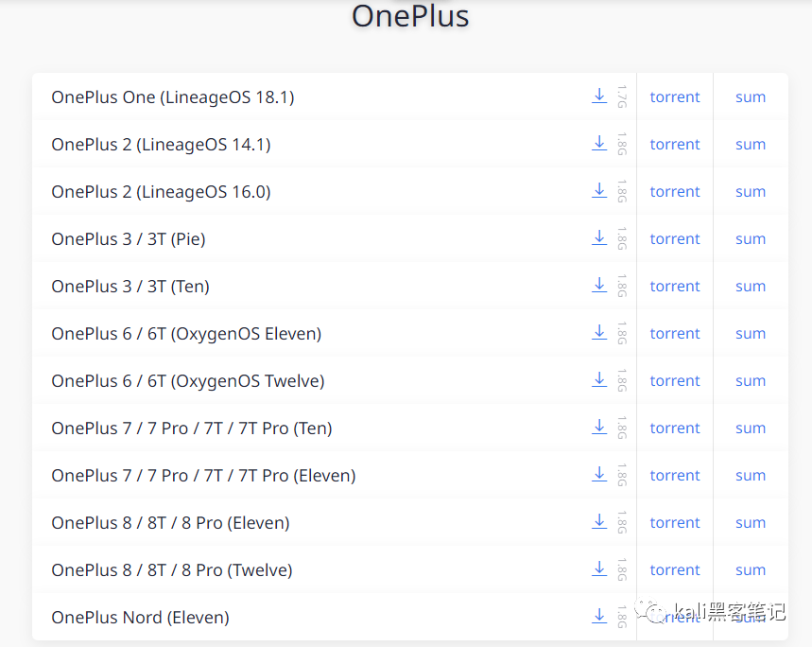The image size is (812, 647).
Task: Download OnePlus 8 / 8T (Eleven) image
Action: [x=599, y=521]
